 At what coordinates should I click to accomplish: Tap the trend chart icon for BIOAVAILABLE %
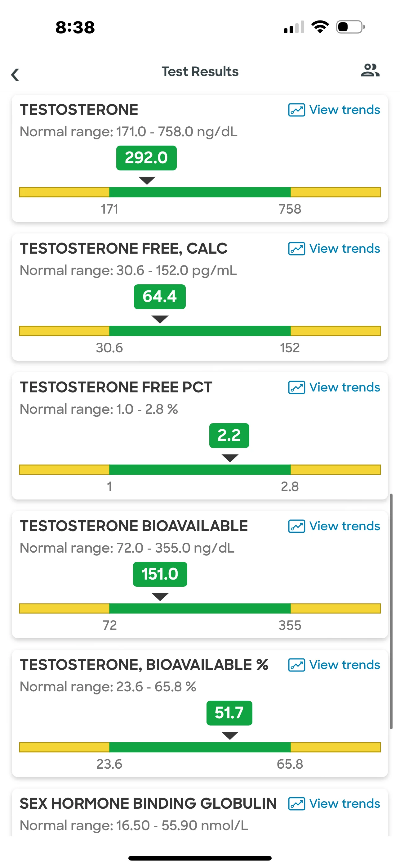click(297, 665)
